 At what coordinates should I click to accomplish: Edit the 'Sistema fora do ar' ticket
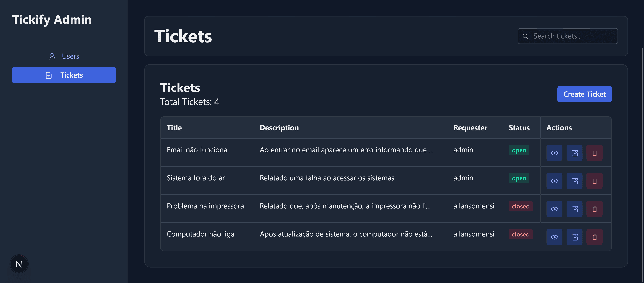pos(574,181)
